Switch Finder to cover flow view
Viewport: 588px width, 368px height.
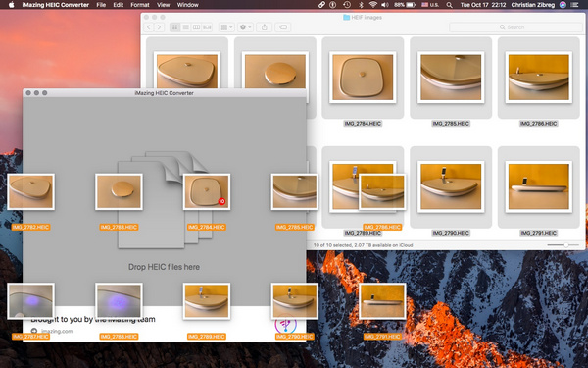[207, 27]
